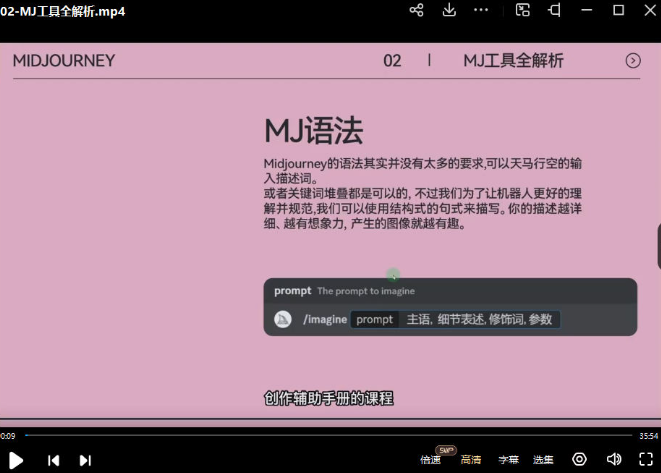Viewport: 661px width, 473px height.
Task: Play the video
Action: (16, 460)
